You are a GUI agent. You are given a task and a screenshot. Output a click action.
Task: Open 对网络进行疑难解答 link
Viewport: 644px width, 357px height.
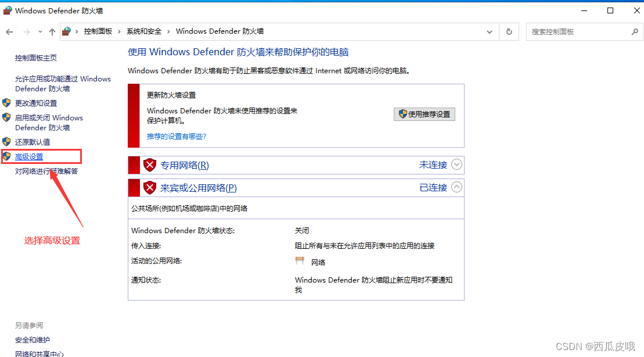(x=46, y=171)
